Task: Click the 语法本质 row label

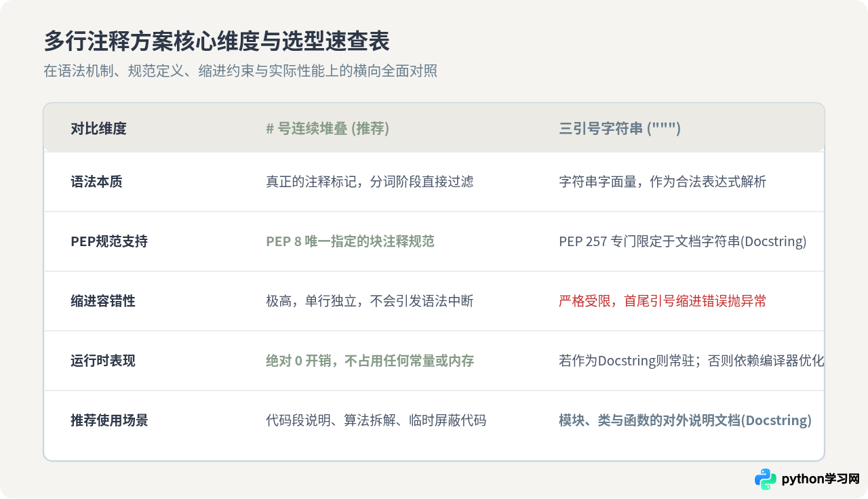Action: coord(96,182)
